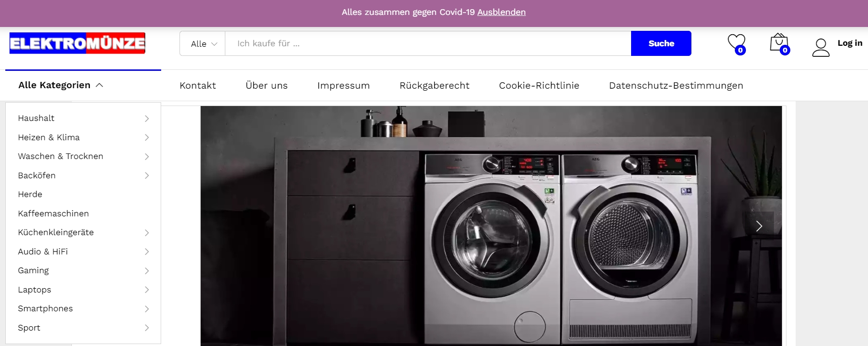Image resolution: width=868 pixels, height=346 pixels.
Task: Expand the Smartphones submenu arrow
Action: point(147,309)
